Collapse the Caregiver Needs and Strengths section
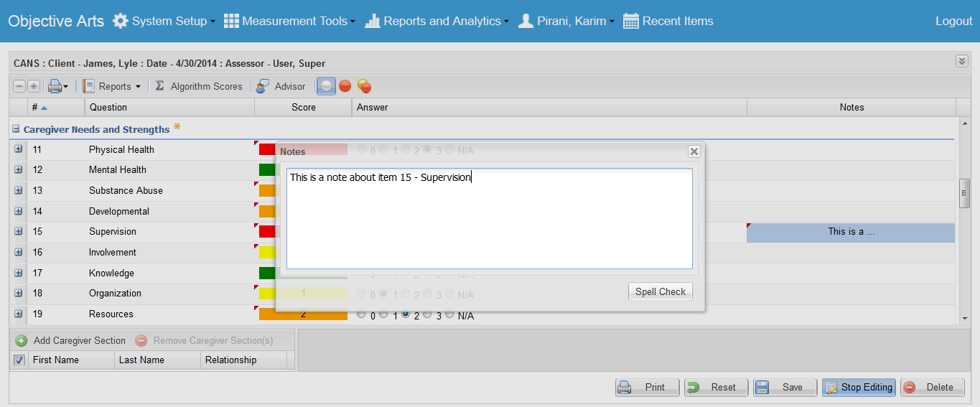Image resolution: width=980 pixels, height=407 pixels. [x=16, y=129]
